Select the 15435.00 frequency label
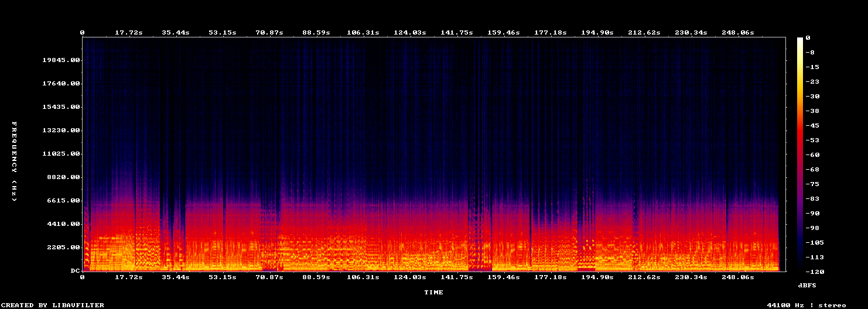The height and width of the screenshot is (309, 868). (x=61, y=107)
